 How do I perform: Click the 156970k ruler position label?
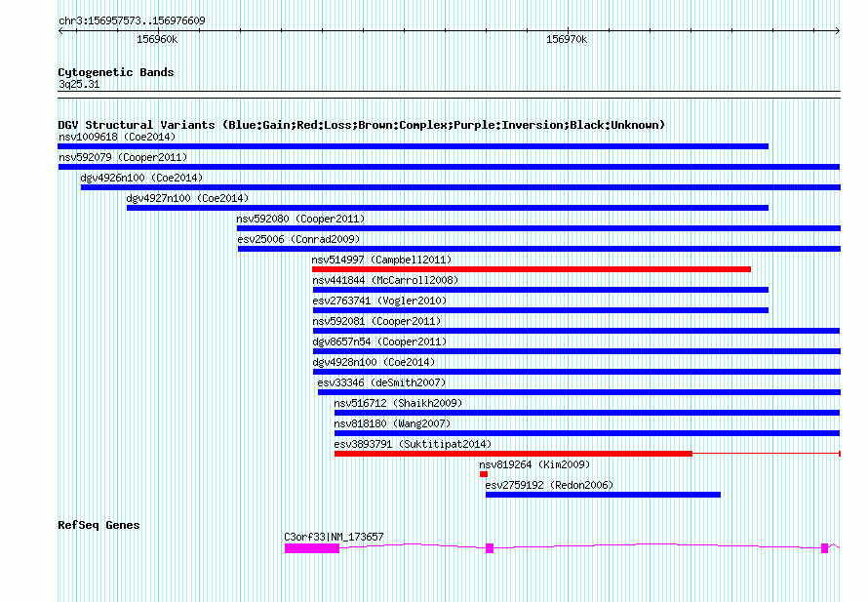566,40
